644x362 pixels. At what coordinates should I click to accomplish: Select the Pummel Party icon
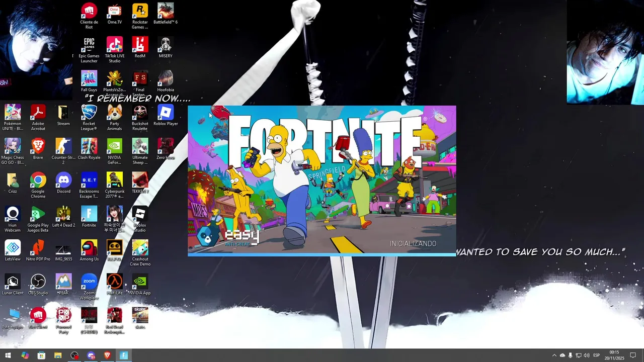pos(63,321)
